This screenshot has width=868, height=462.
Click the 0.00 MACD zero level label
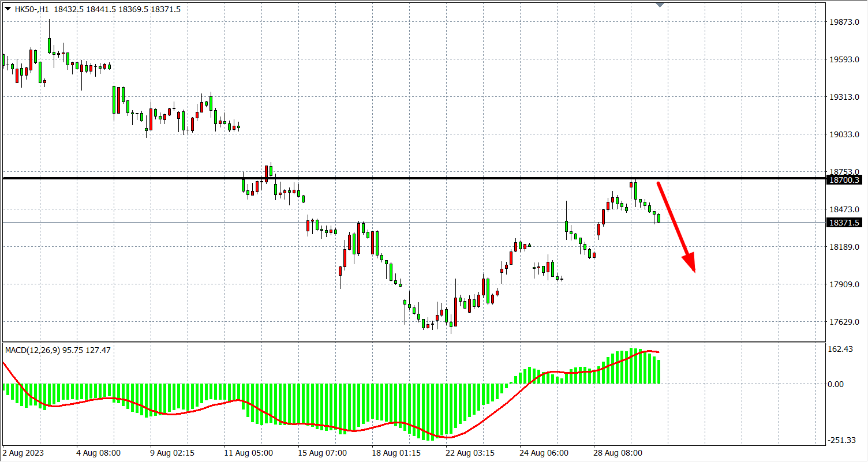click(836, 384)
